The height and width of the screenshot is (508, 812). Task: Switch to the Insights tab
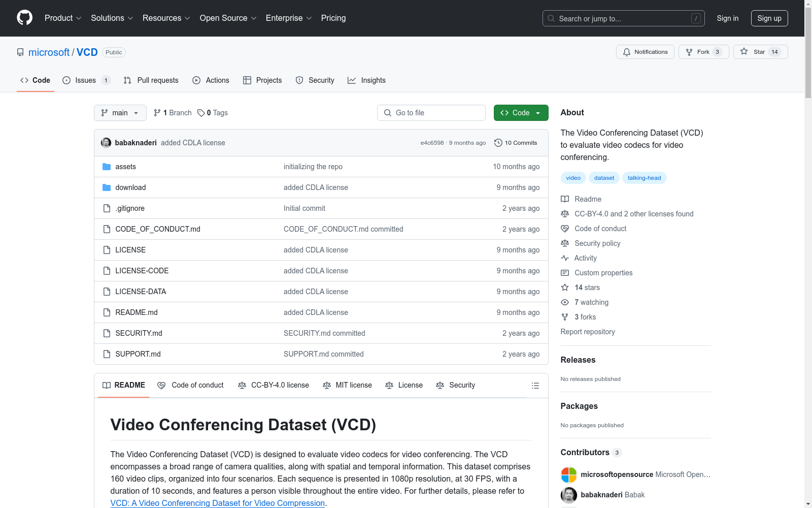tap(366, 80)
